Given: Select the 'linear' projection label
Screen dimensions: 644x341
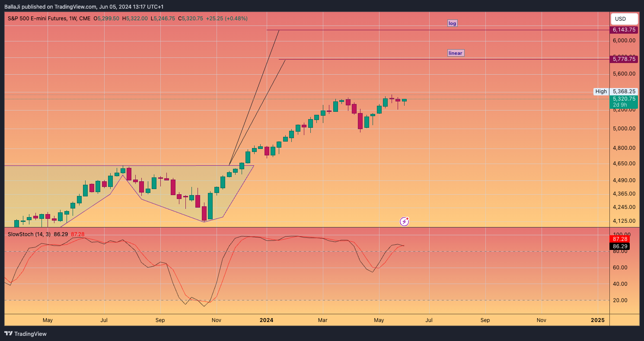Looking at the screenshot, I should pyautogui.click(x=456, y=53).
